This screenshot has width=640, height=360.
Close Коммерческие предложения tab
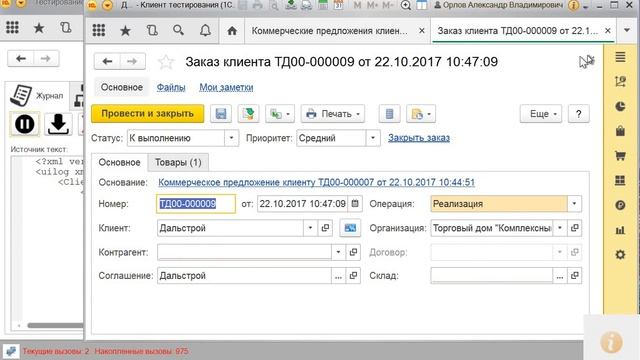(x=422, y=31)
